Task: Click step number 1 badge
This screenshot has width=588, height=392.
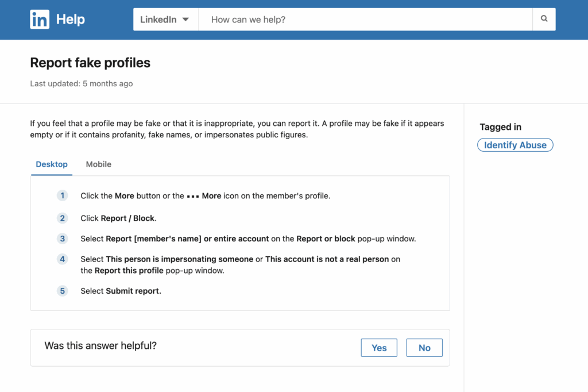Action: coord(62,195)
